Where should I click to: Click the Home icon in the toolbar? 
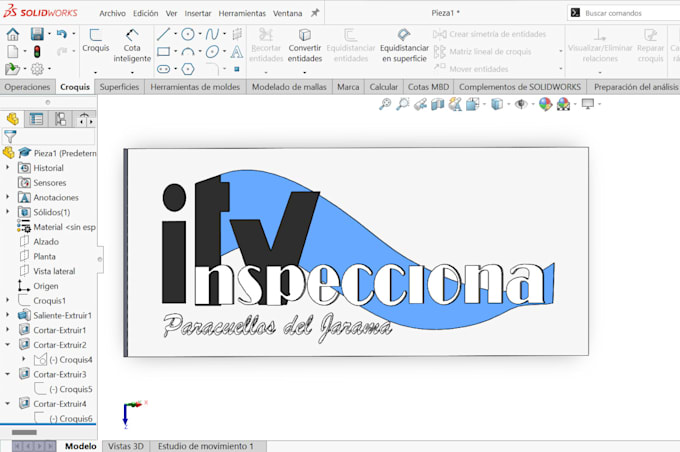13,34
